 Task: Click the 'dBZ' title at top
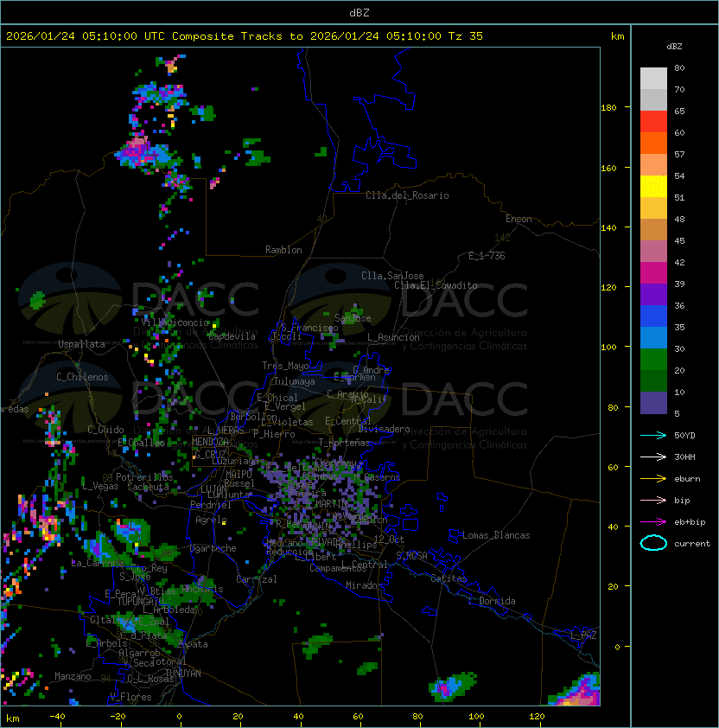point(359,13)
